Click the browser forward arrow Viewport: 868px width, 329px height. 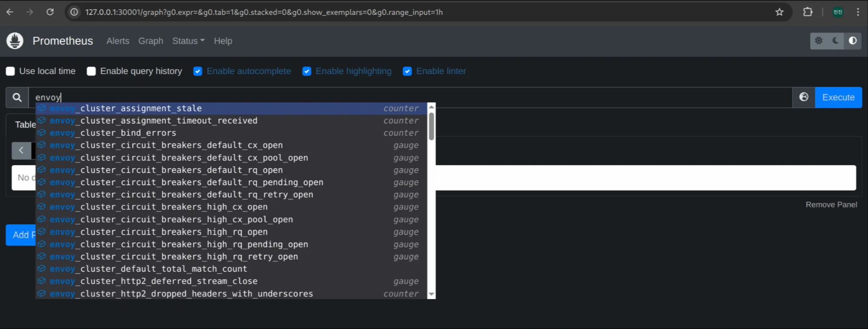coord(30,12)
